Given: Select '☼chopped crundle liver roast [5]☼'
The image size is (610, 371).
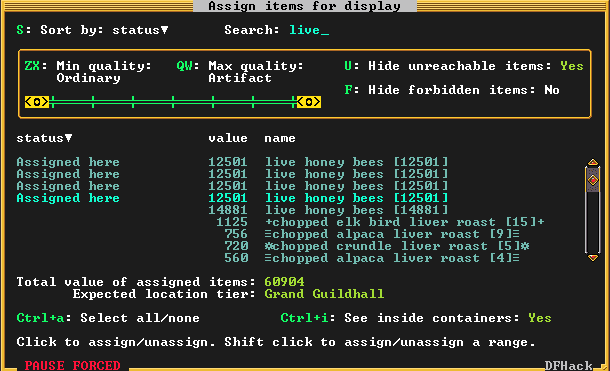Looking at the screenshot, I should (x=396, y=246).
